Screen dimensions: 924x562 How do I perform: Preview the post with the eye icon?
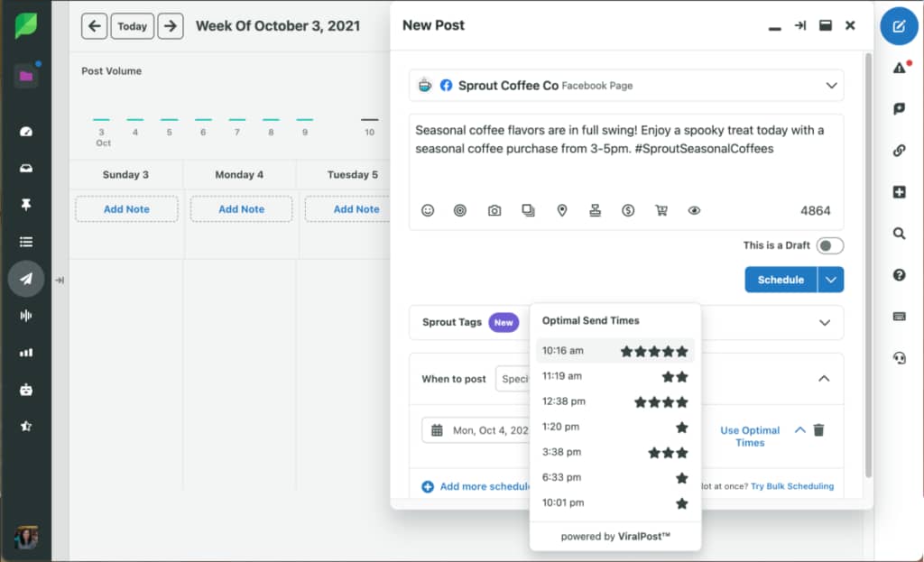point(694,210)
